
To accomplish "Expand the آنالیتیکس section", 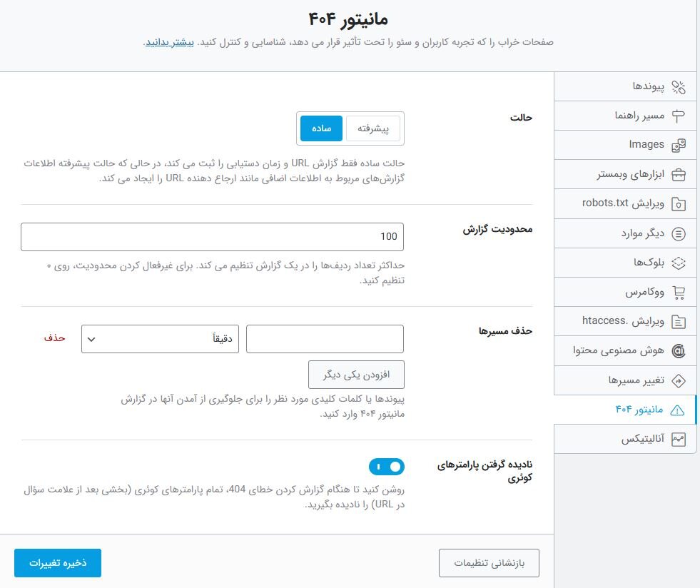I will point(624,438).
